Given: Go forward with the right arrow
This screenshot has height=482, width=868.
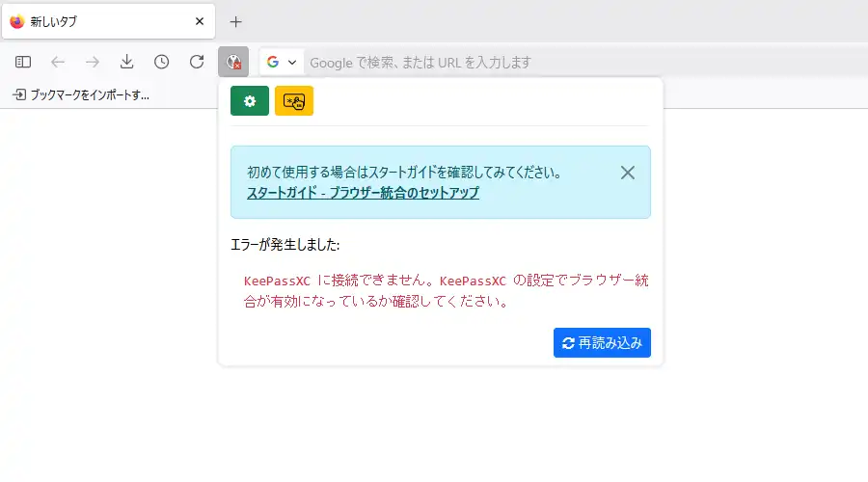Looking at the screenshot, I should pyautogui.click(x=93, y=62).
